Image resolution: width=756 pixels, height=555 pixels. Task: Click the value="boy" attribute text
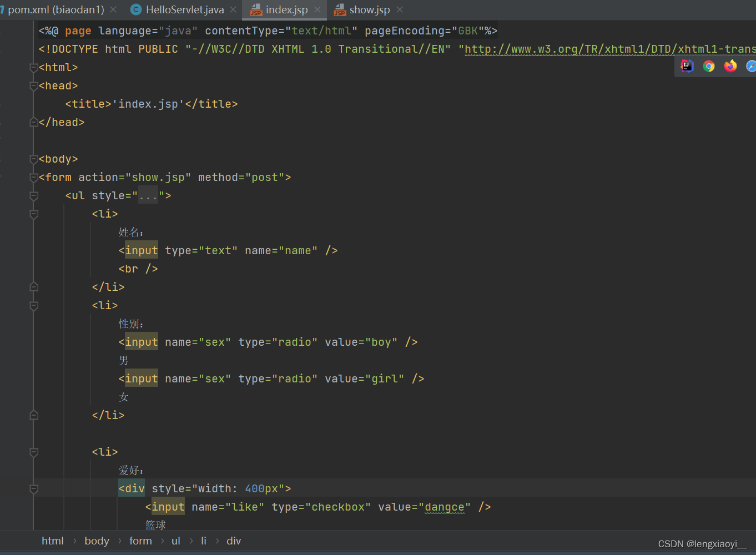point(361,342)
